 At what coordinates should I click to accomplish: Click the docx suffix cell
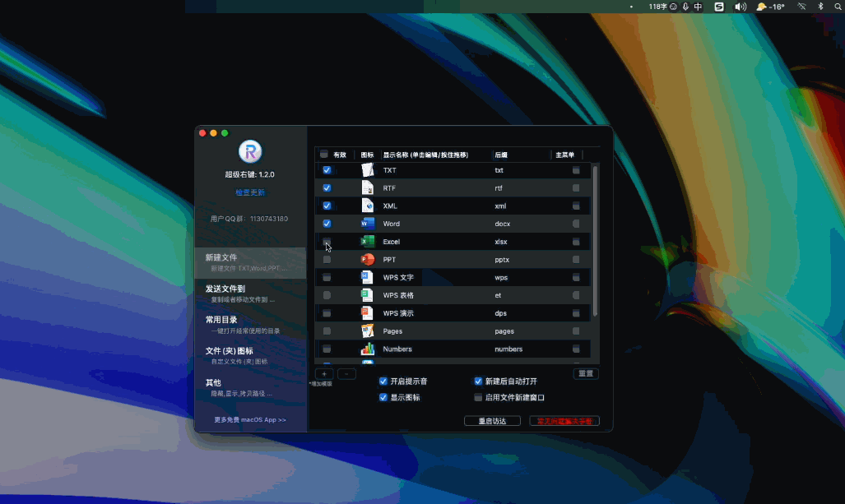tap(502, 224)
